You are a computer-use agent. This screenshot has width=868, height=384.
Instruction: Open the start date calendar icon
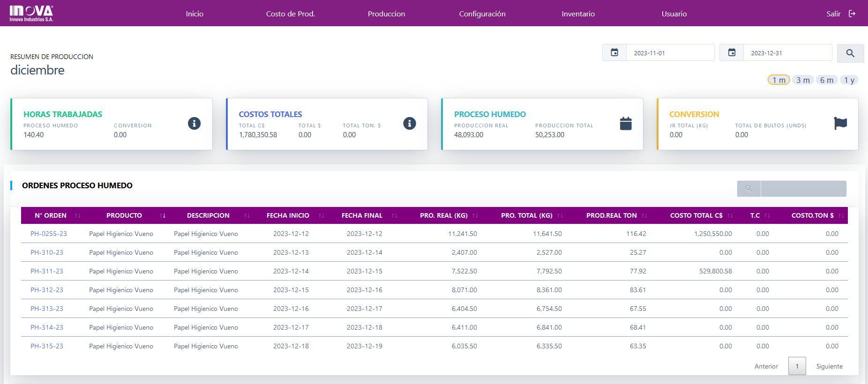pos(614,53)
